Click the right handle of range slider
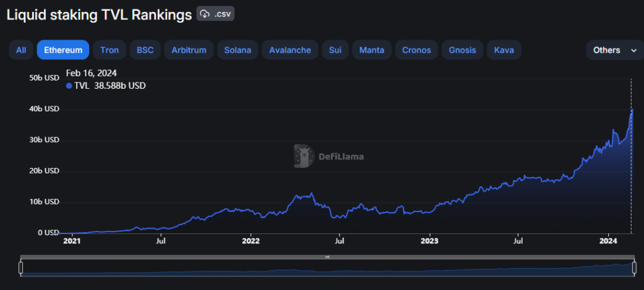The width and height of the screenshot is (644, 290). 633,268
